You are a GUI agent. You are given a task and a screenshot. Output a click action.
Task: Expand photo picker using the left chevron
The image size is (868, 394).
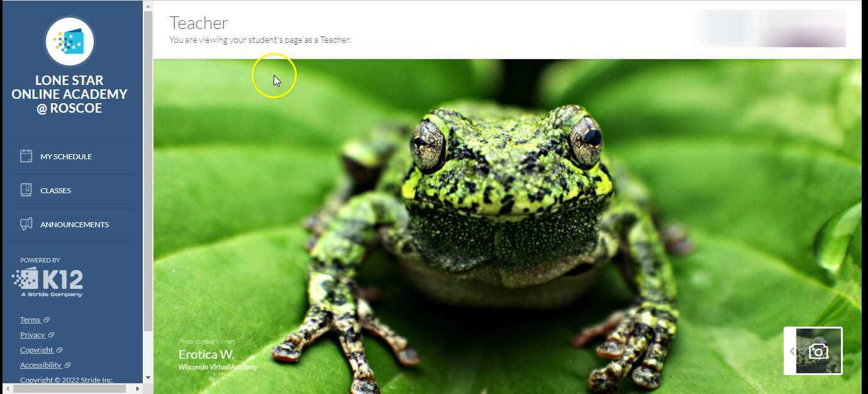coord(791,351)
